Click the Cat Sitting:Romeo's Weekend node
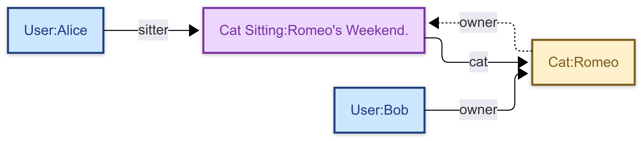The width and height of the screenshot is (644, 141). point(314,31)
